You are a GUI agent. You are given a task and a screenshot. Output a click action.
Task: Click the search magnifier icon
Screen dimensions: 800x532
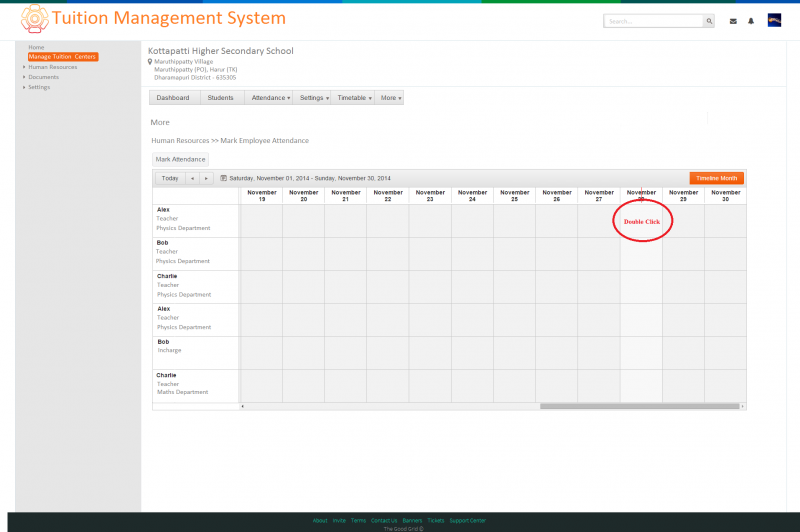coord(709,21)
